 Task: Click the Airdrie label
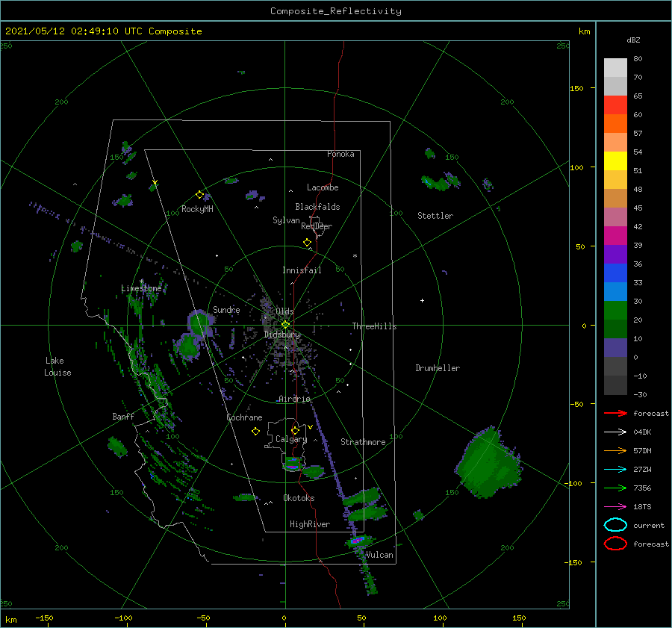pos(294,399)
